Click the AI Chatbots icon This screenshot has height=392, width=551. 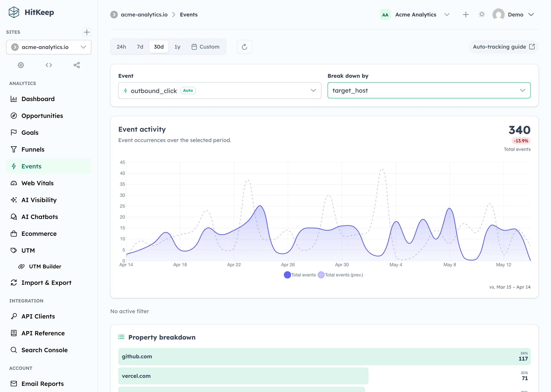14,217
